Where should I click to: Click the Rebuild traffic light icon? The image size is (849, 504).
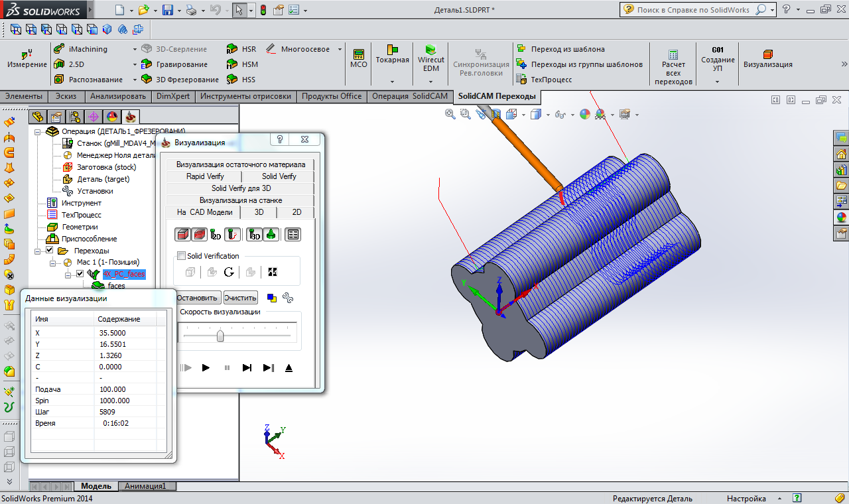click(263, 10)
